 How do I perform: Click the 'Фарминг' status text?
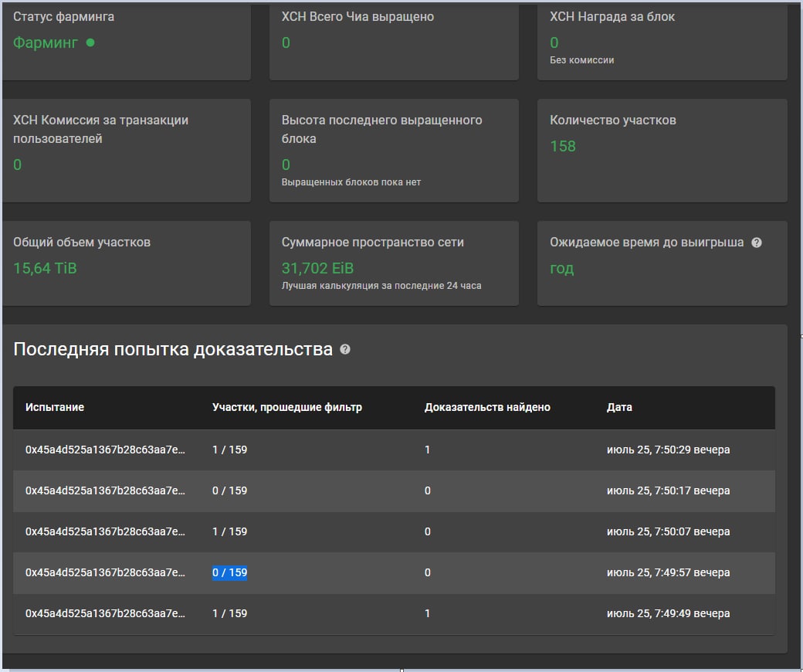(x=46, y=42)
